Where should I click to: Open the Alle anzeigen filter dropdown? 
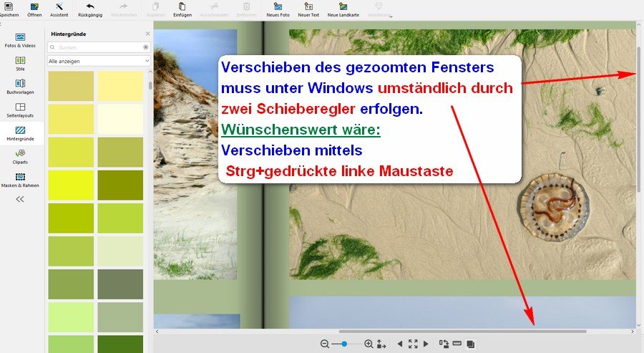(x=99, y=61)
